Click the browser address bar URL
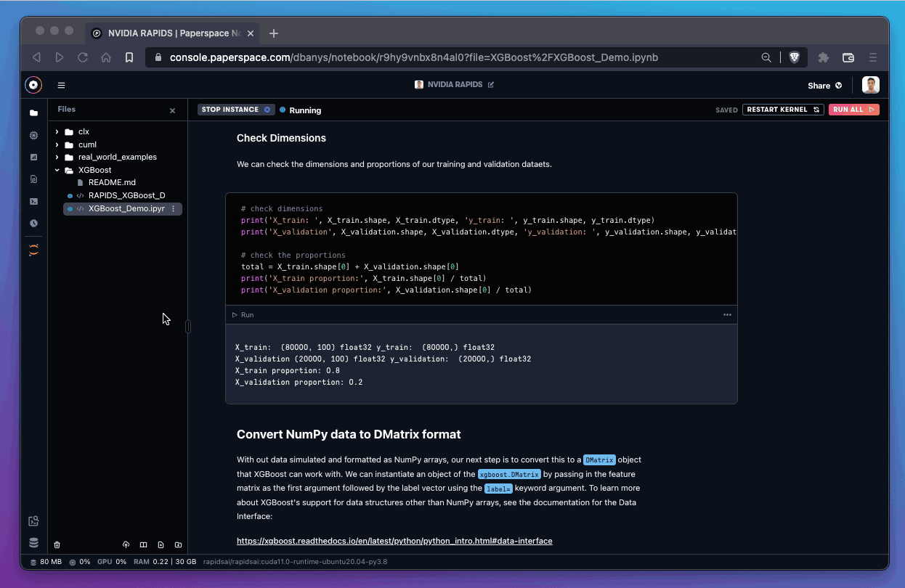This screenshot has height=588, width=905. 414,57
